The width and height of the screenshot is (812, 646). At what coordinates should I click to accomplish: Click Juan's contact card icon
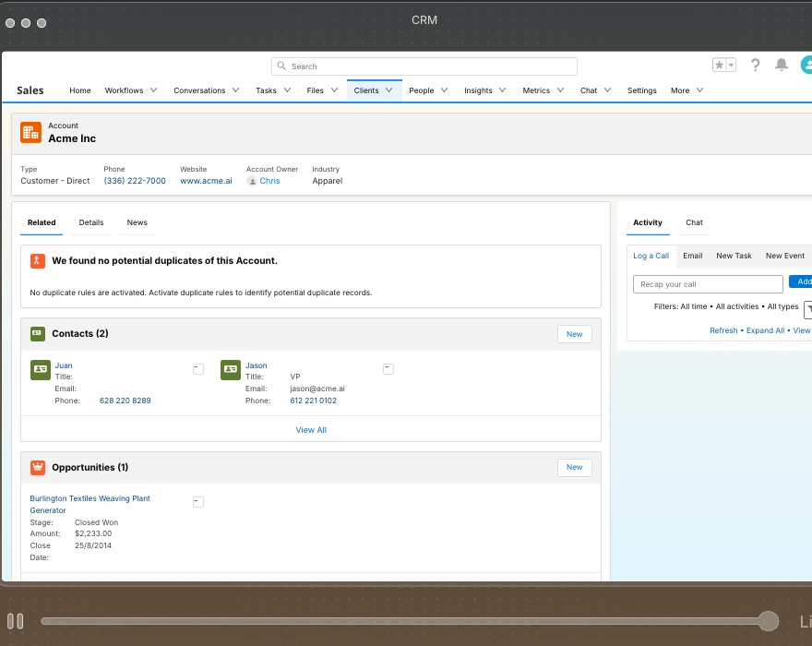click(x=41, y=370)
